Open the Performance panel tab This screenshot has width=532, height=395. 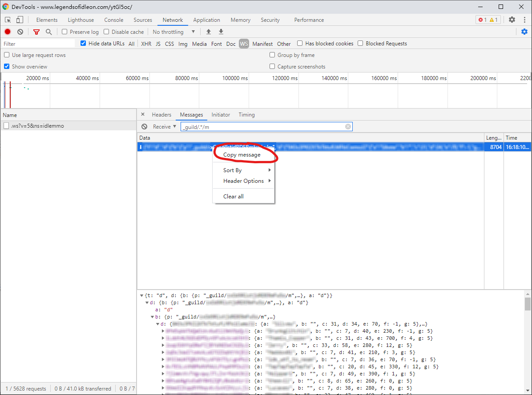pyautogui.click(x=309, y=20)
